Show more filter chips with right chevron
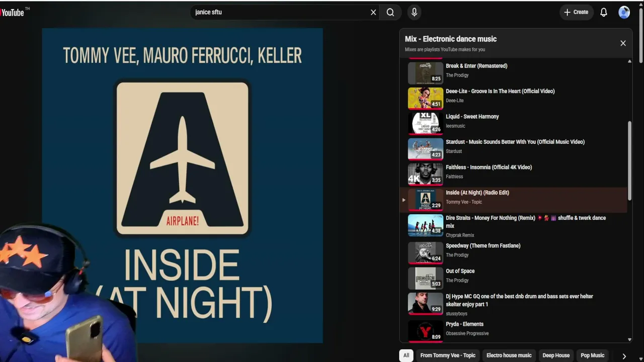644x362 pixels. (x=624, y=356)
